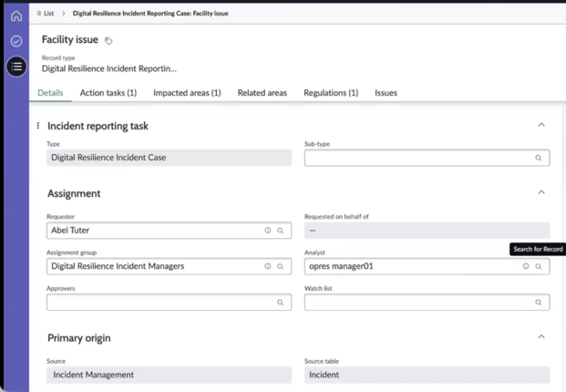
Task: Click the tag icon beside Facility issue
Action: (108, 41)
